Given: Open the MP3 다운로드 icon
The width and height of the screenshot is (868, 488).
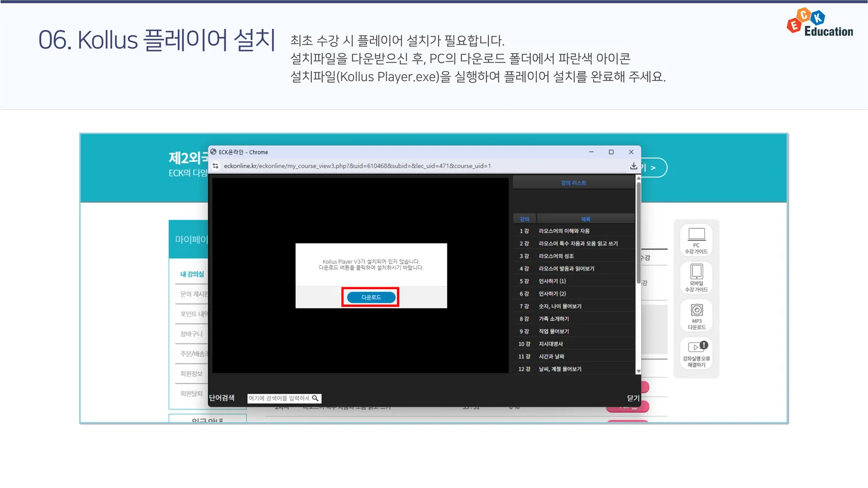Looking at the screenshot, I should [x=696, y=316].
